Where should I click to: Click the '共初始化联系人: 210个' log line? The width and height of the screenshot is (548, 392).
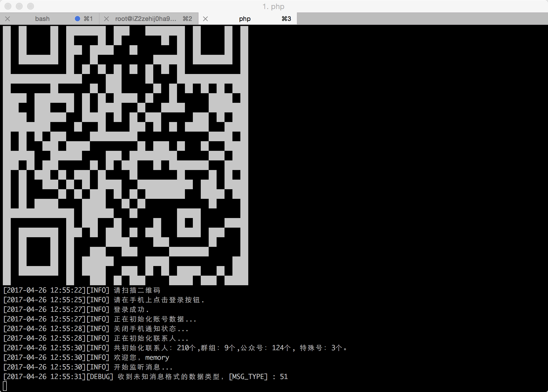click(175, 348)
